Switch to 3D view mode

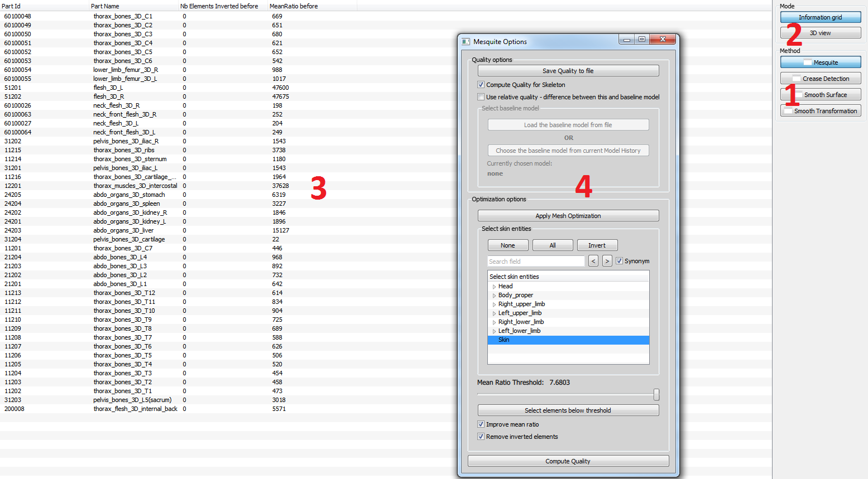coord(821,33)
